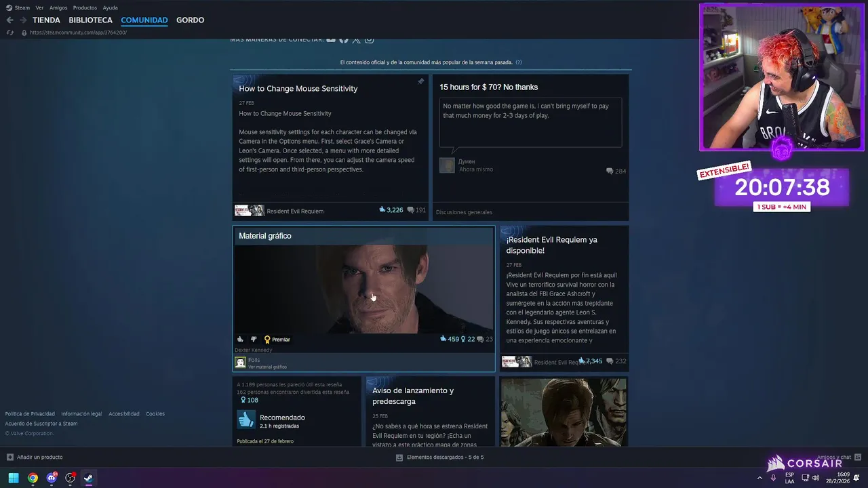Open Política de Privacidad link
Viewport: 868px width, 488px height.
coord(30,413)
